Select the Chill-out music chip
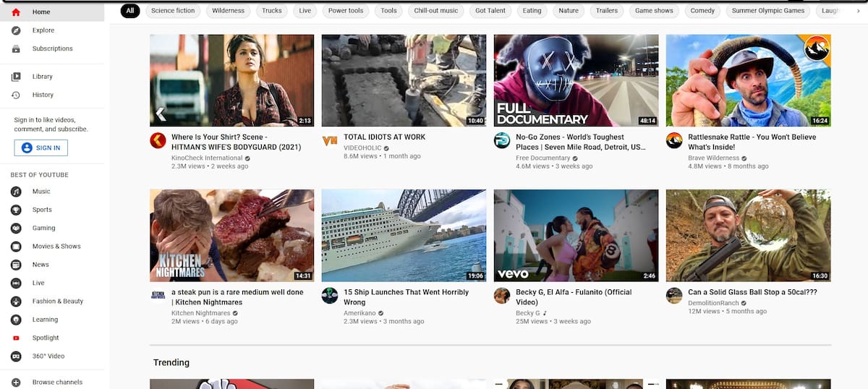This screenshot has height=389, width=868. pos(436,11)
